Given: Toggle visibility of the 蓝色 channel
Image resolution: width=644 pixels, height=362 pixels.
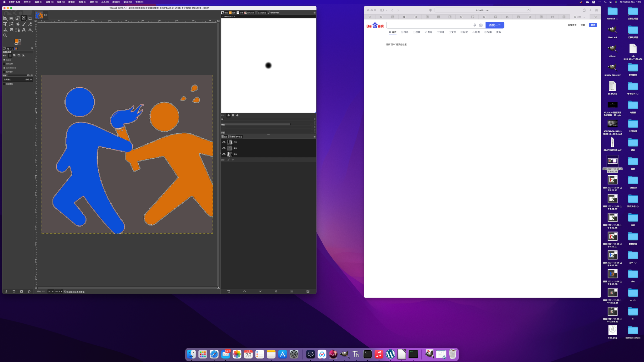Looking at the screenshot, I should 224,154.
